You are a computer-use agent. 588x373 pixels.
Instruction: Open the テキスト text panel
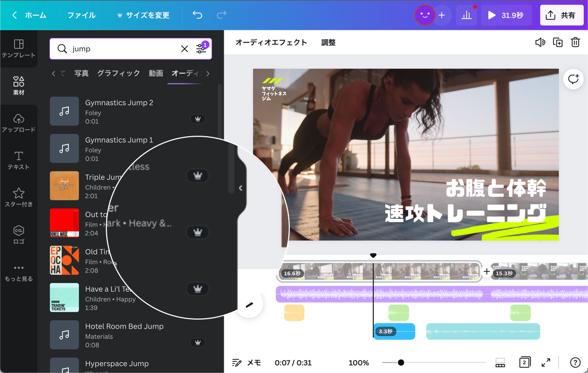[x=18, y=160]
